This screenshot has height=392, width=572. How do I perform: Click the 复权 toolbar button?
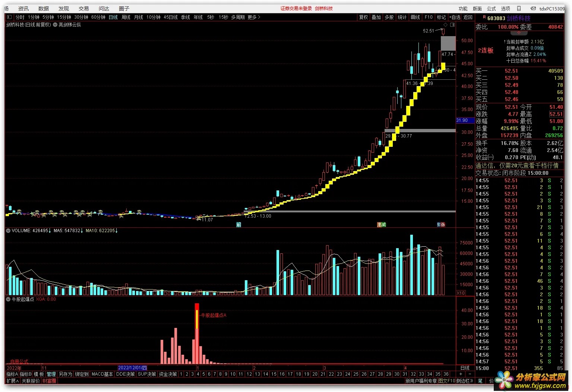pyautogui.click(x=364, y=17)
